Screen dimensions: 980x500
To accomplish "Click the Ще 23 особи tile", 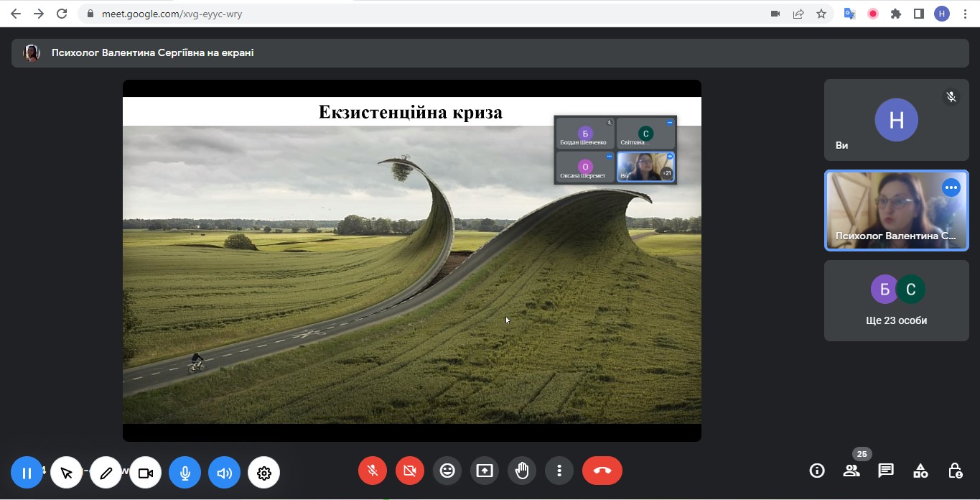I will point(896,300).
